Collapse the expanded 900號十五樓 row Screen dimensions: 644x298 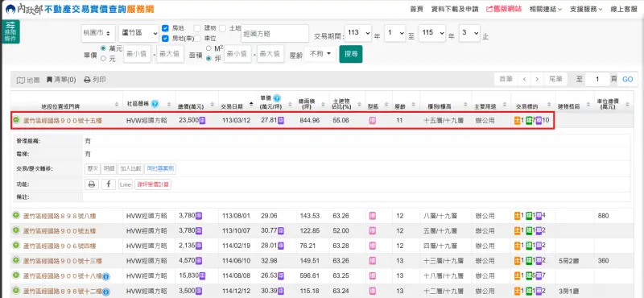pos(16,120)
